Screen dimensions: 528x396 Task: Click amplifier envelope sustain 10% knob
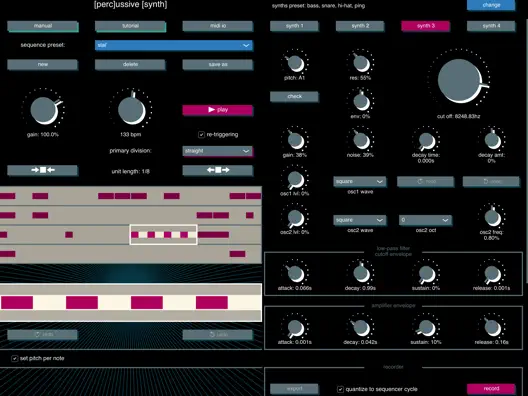(427, 328)
